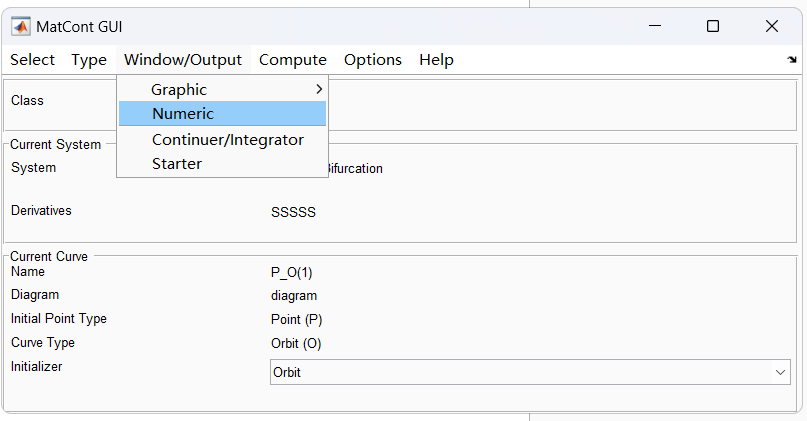Open the Help menu
Viewport: 807px width, 421px height.
pyautogui.click(x=436, y=60)
